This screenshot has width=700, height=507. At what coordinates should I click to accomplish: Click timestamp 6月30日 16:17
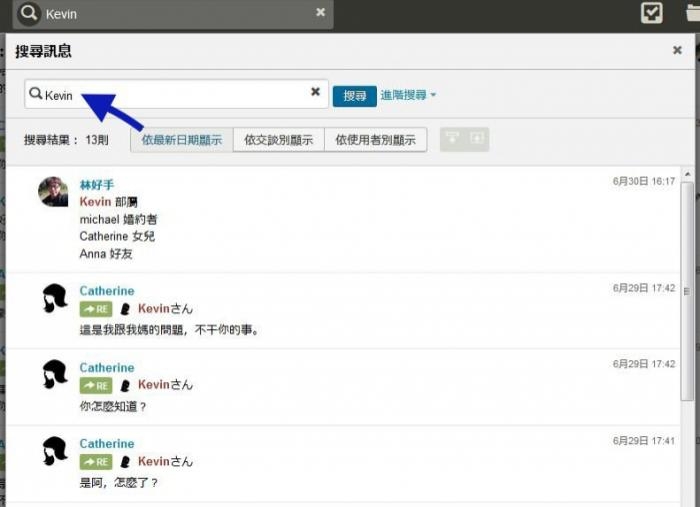point(643,181)
